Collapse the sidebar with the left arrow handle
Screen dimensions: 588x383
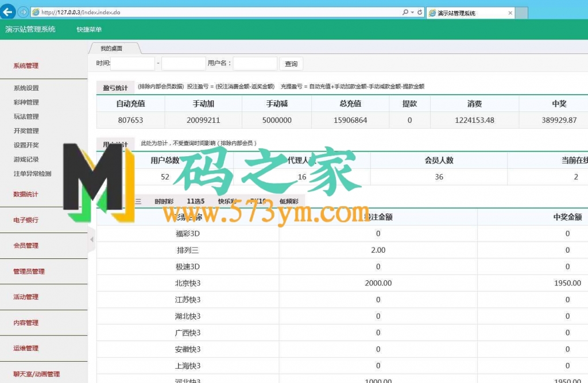coord(92,239)
